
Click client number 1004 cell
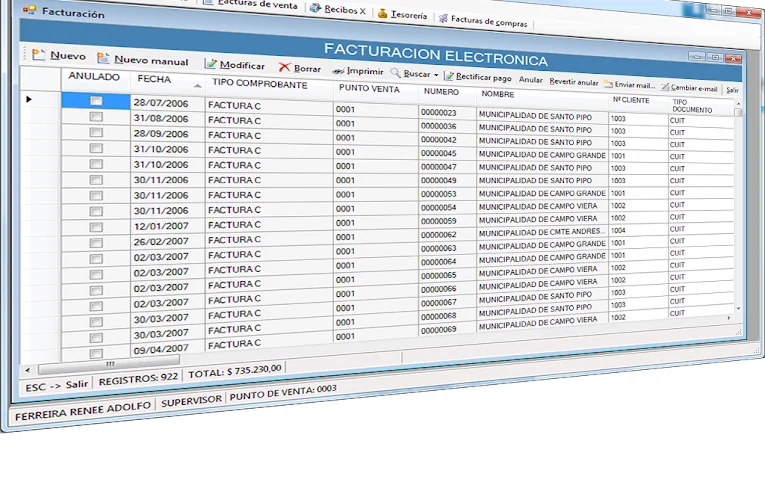point(638,230)
